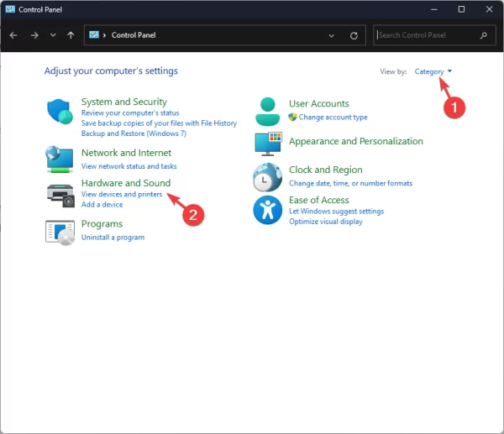This screenshot has width=504, height=434.
Task: Open User Accounts category
Action: (319, 103)
